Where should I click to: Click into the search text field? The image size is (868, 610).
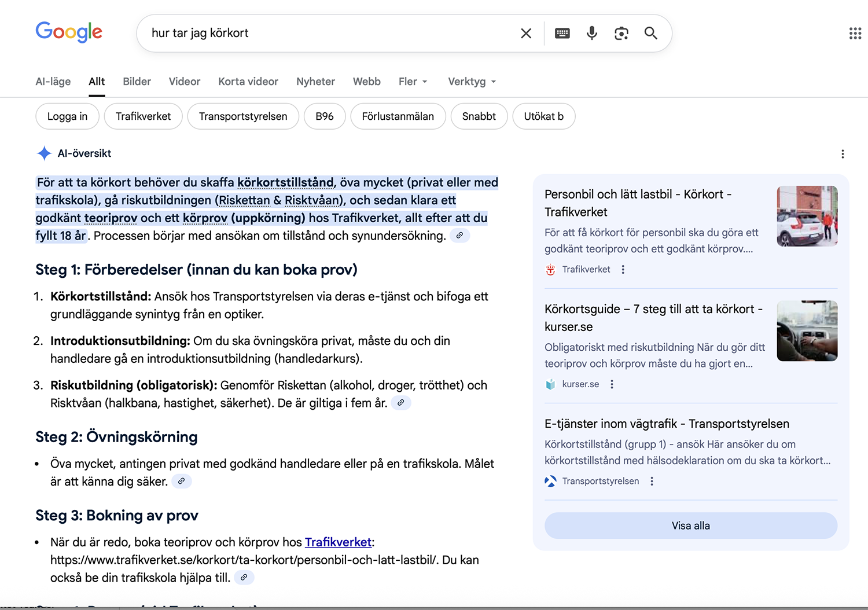pos(330,34)
